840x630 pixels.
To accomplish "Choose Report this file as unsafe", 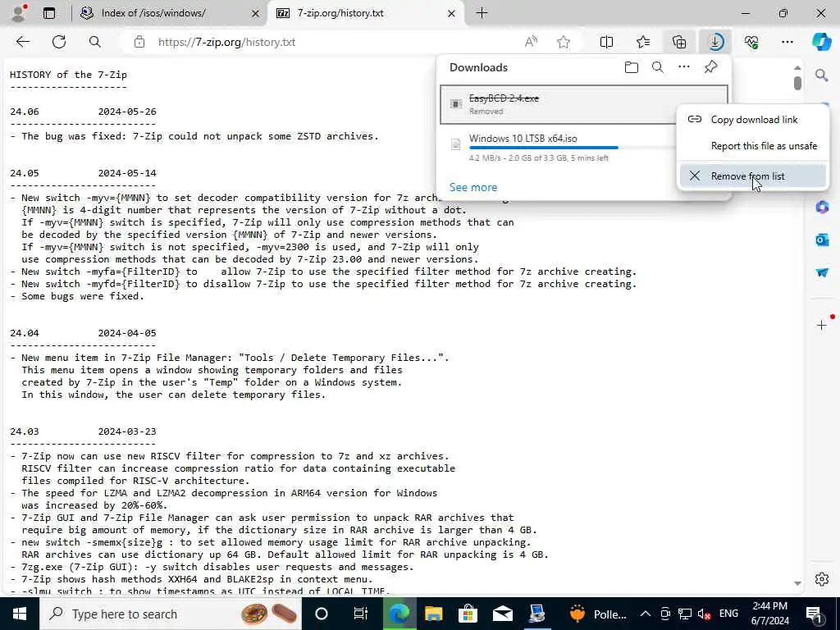I will [753, 146].
